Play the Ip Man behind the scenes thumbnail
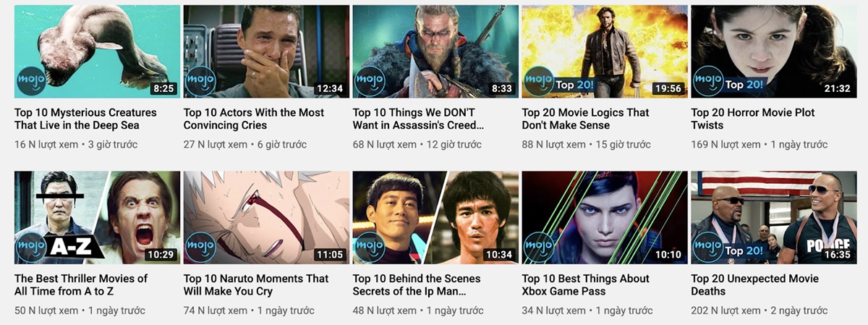Screen dimensions: 868x325 (x=436, y=217)
